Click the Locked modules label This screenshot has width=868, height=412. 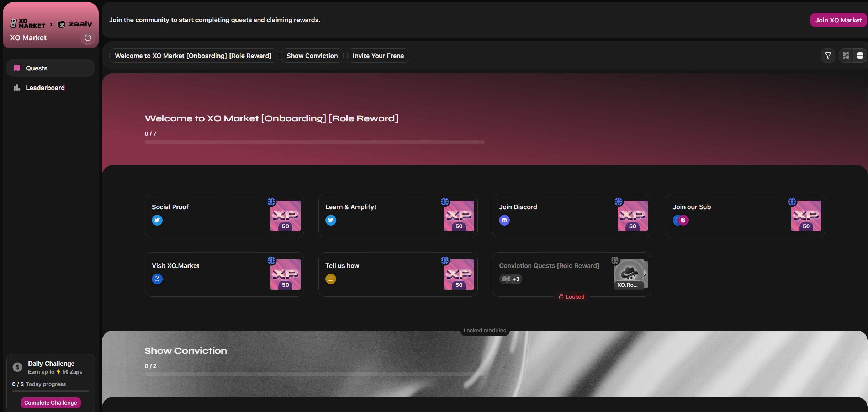click(485, 331)
